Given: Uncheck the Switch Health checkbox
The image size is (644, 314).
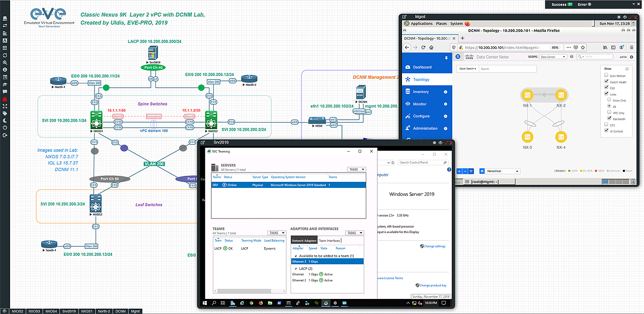Looking at the screenshot, I should [606, 81].
